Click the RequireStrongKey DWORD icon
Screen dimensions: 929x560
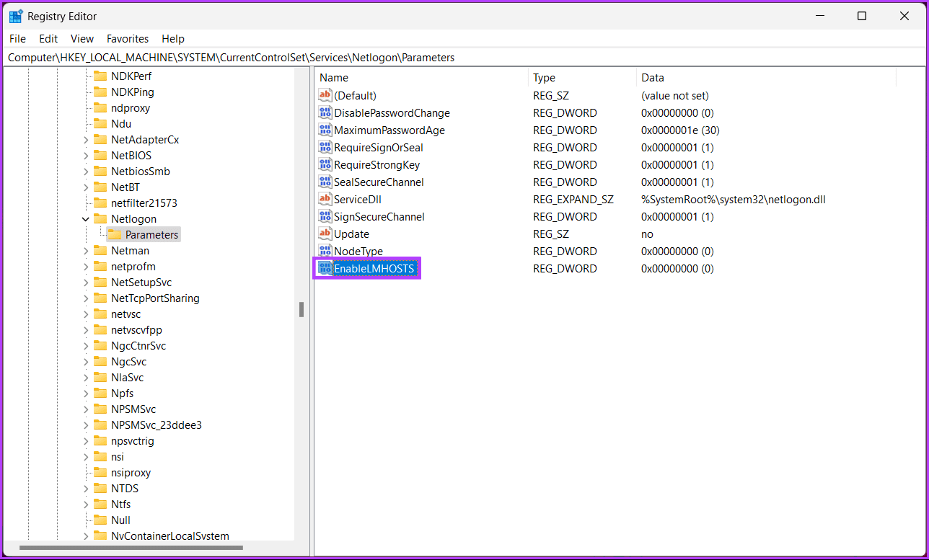pos(325,164)
